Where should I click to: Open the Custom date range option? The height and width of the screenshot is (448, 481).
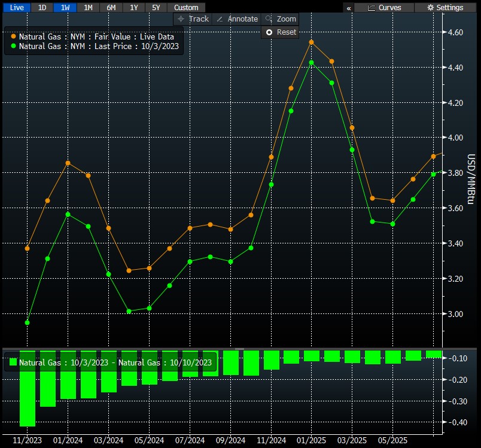click(x=186, y=8)
